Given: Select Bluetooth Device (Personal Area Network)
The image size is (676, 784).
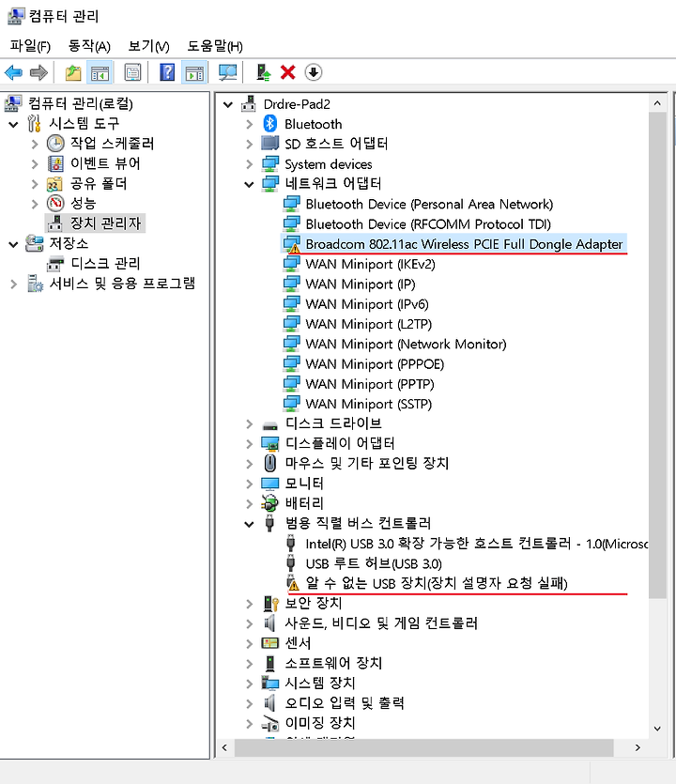Looking at the screenshot, I should click(x=429, y=204).
